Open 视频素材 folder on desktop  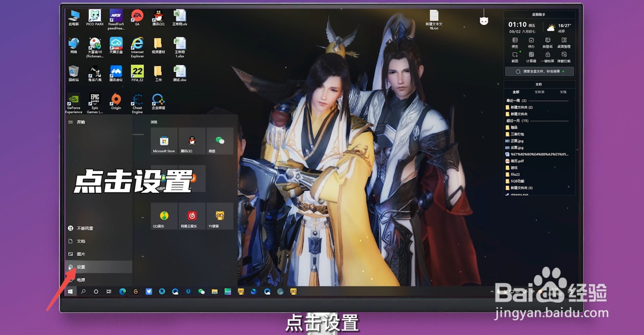click(x=158, y=46)
